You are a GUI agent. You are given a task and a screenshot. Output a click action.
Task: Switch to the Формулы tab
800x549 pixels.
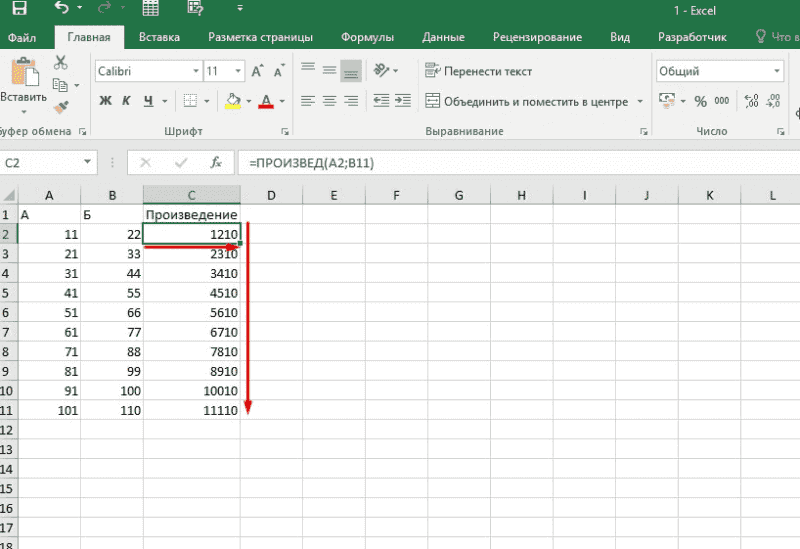[367, 37]
